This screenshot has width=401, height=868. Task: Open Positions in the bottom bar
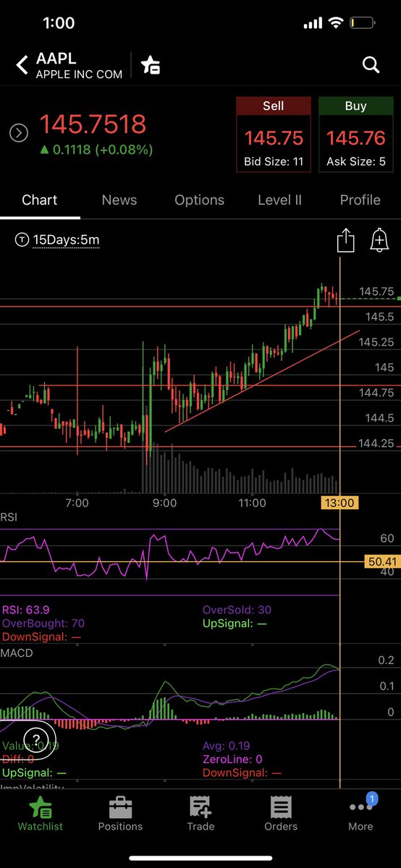click(x=120, y=814)
